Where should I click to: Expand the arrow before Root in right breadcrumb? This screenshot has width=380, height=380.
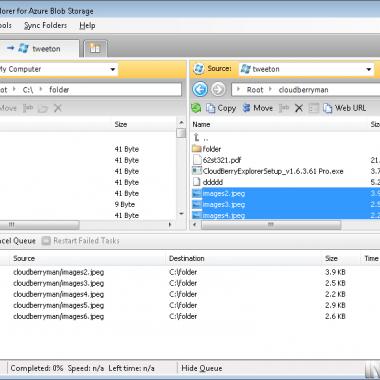tap(239, 90)
